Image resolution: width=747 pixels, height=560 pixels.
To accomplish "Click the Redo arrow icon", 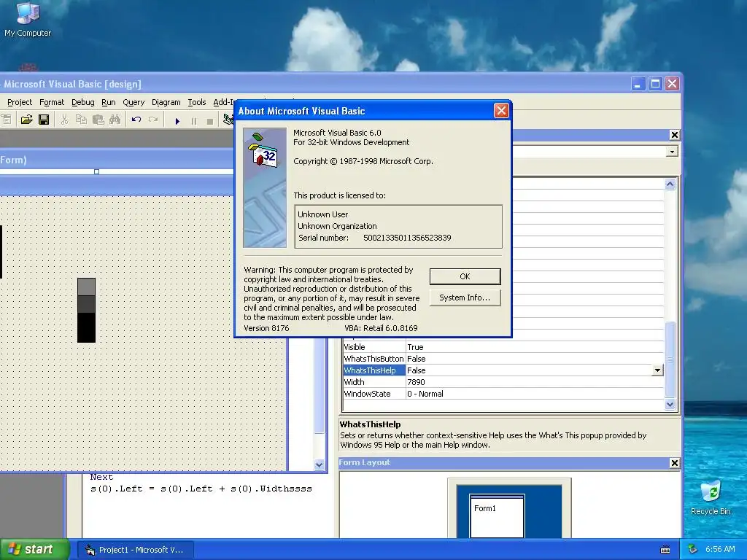I will point(153,120).
